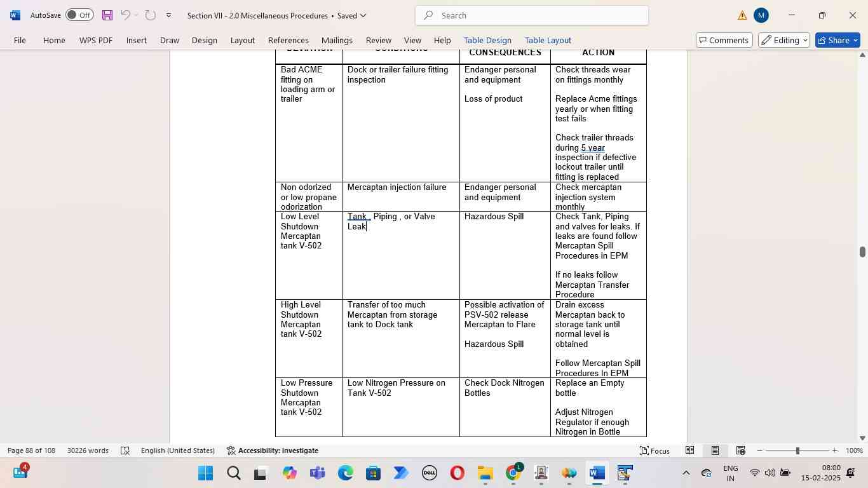Switch to Read Mode view icon
Viewport: 868px width, 488px height.
coord(689,451)
